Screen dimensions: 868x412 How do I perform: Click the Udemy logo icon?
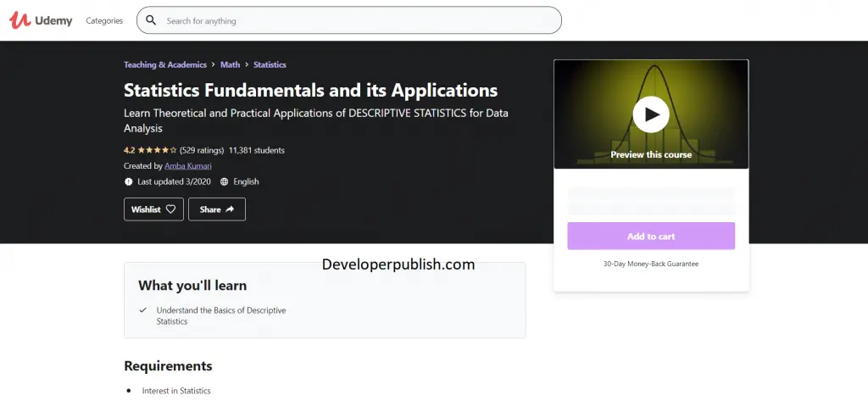coord(19,20)
